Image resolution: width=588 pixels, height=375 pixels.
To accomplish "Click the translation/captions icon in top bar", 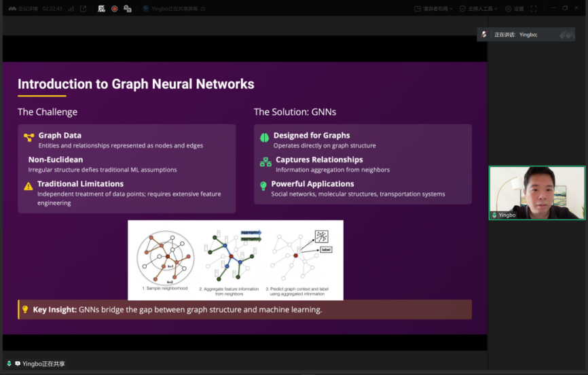I will click(x=128, y=9).
